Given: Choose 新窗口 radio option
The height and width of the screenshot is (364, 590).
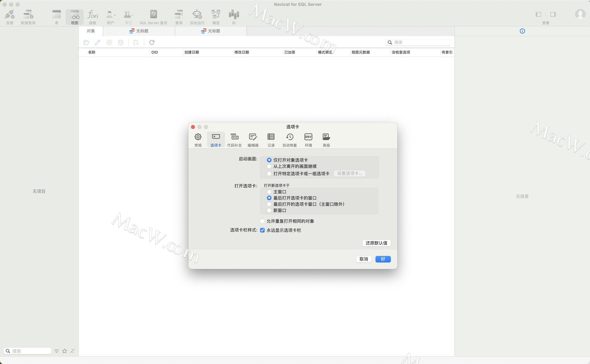Looking at the screenshot, I should point(269,210).
